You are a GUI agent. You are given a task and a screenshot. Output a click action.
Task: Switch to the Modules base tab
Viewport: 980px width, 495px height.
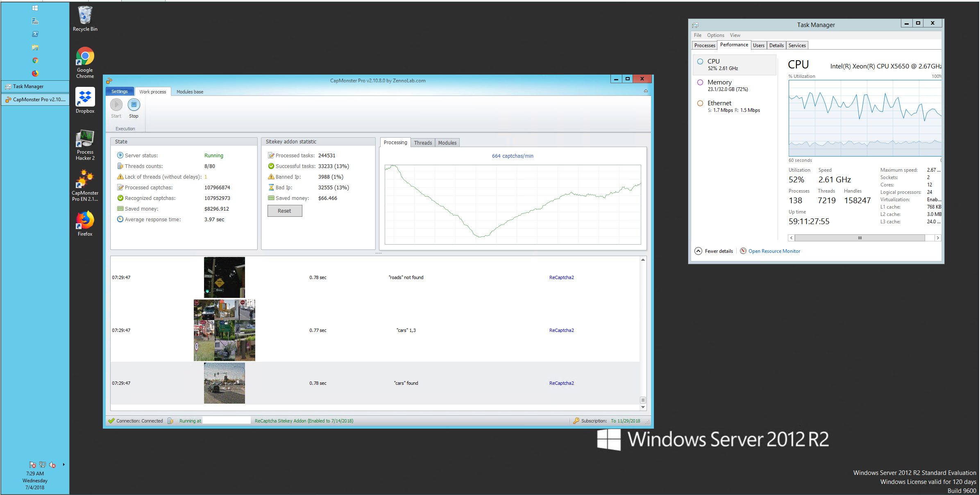190,92
